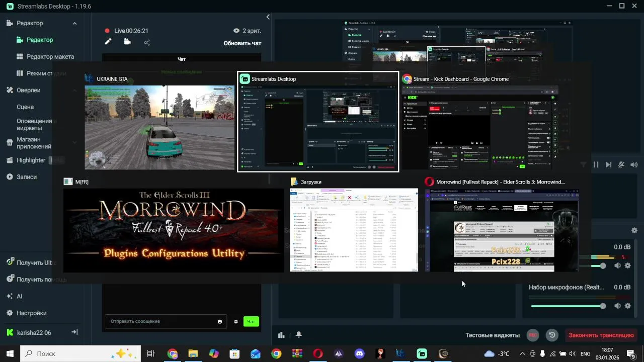Screen dimensions: 644x362
Task: Open Opera from the taskbar
Action: (x=317, y=353)
